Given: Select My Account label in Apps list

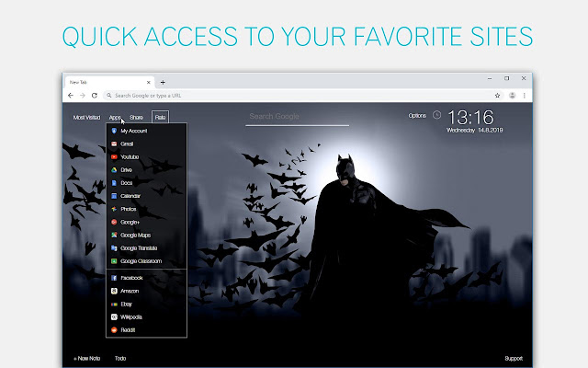Looking at the screenshot, I should pos(134,131).
